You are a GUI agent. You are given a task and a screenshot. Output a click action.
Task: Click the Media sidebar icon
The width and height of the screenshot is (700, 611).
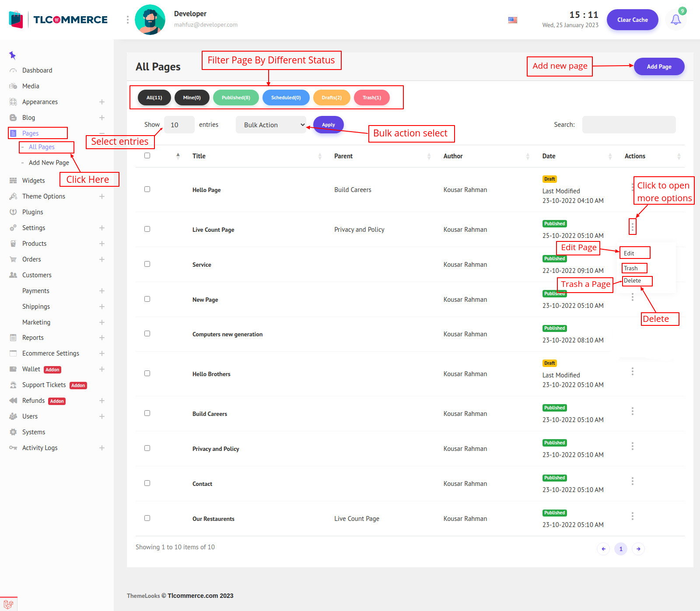click(x=13, y=86)
